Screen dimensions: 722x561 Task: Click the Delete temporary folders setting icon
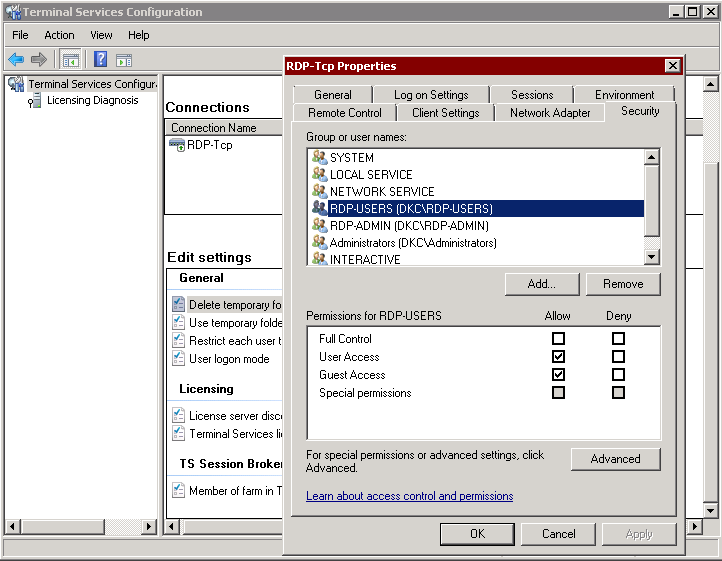click(178, 304)
